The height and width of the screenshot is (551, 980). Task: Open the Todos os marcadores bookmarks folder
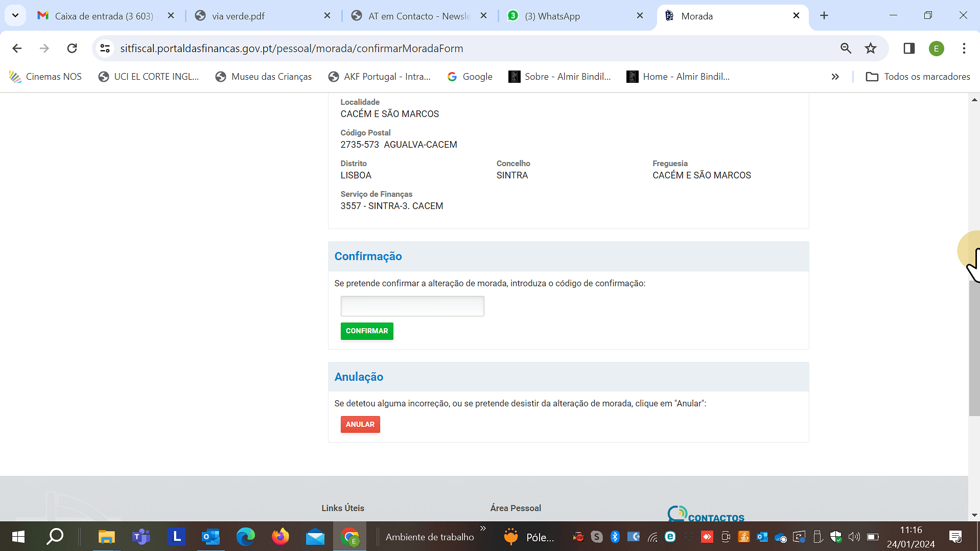[x=918, y=77]
